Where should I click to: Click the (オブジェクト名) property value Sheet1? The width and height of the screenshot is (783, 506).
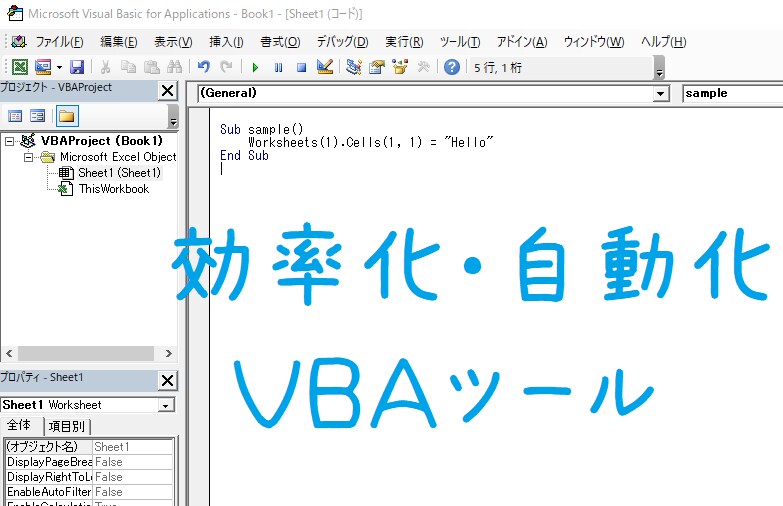tap(133, 447)
